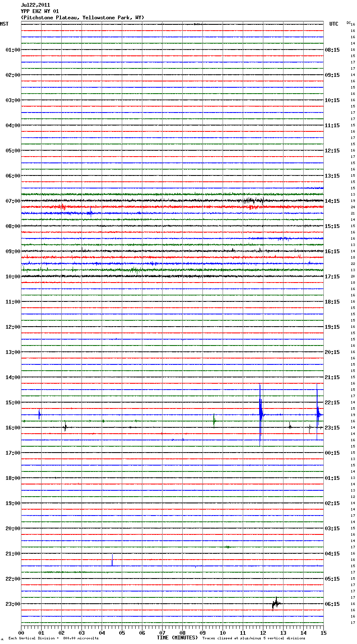Click the 04:15 UTC time label

pos(332,554)
